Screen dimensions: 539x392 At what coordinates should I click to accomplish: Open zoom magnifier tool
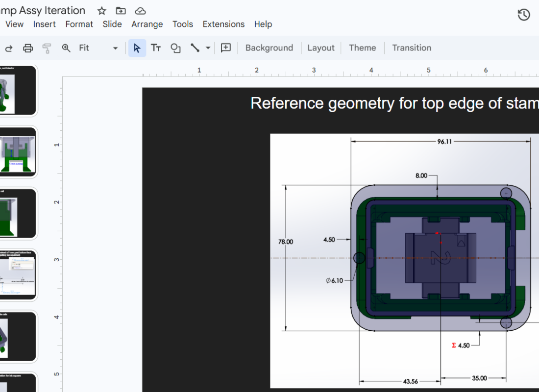click(66, 48)
